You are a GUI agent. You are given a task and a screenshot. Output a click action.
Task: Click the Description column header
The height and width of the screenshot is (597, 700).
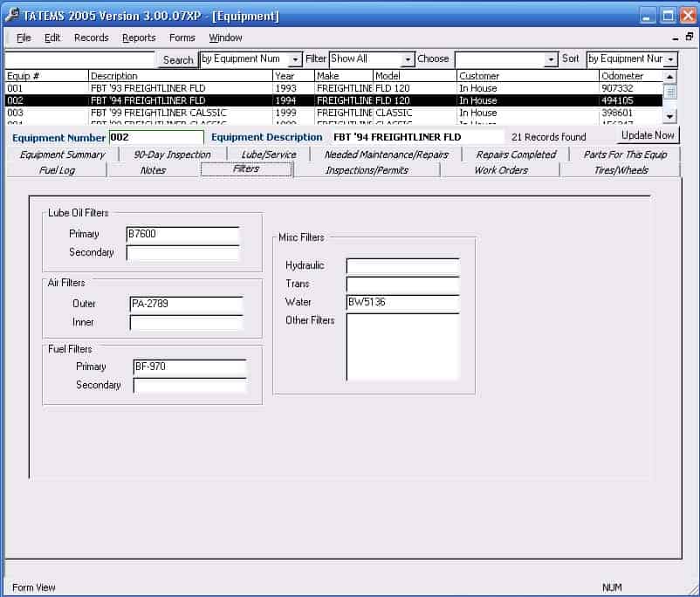[x=181, y=76]
